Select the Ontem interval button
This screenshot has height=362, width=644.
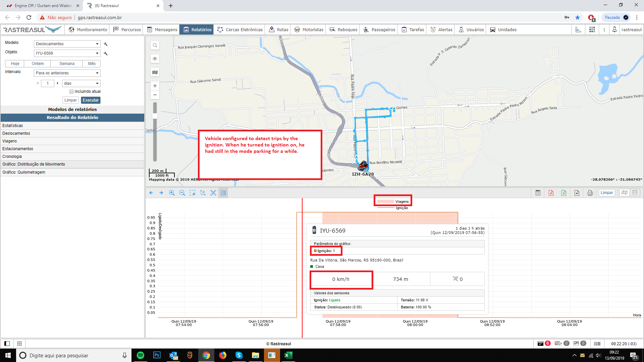click(x=38, y=64)
